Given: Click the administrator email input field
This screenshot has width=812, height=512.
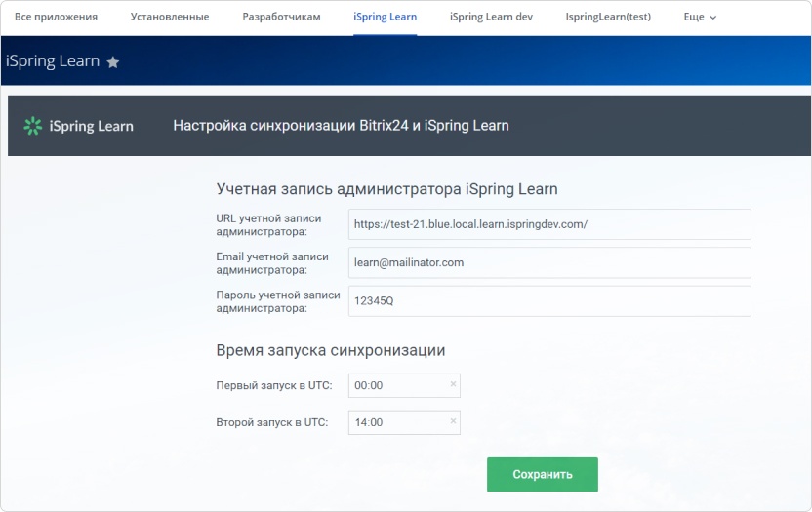Looking at the screenshot, I should (549, 262).
